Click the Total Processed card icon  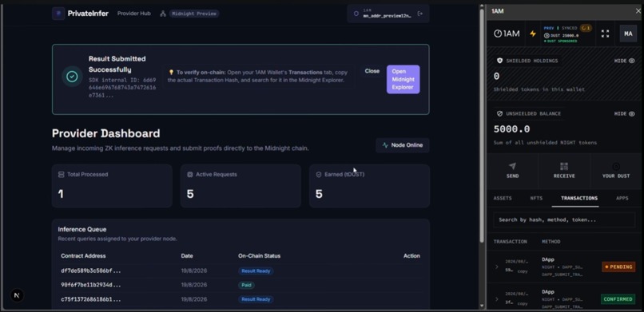pos(62,174)
